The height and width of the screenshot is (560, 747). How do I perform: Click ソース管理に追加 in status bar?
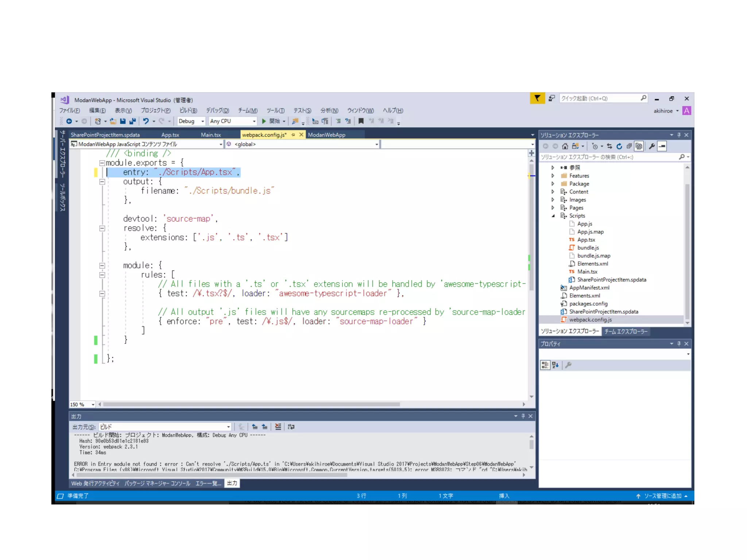[x=662, y=496]
